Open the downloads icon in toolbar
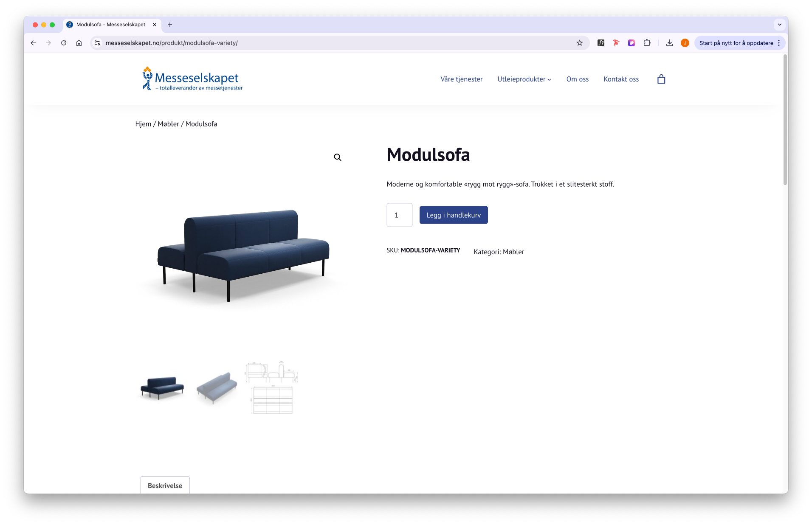Screen dimensions: 812x525 click(x=670, y=43)
